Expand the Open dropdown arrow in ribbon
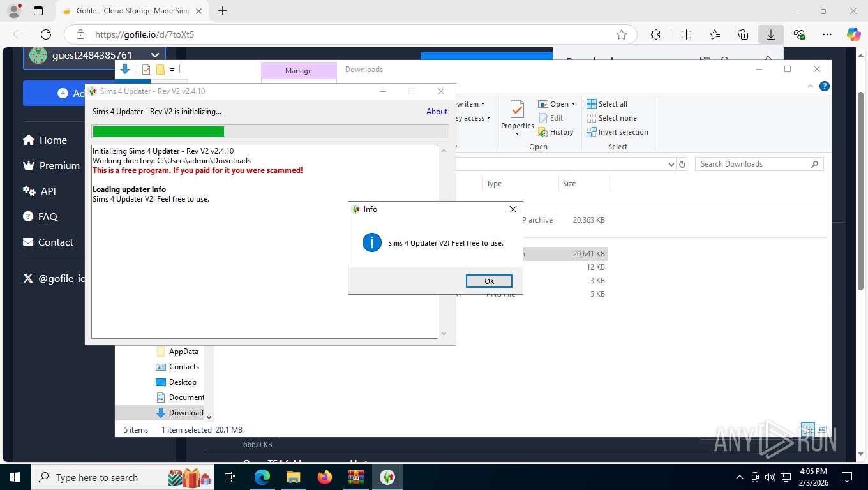 coord(573,104)
